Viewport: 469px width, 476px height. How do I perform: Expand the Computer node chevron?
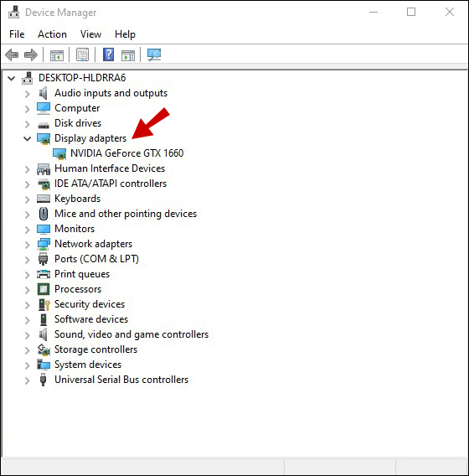[28, 109]
